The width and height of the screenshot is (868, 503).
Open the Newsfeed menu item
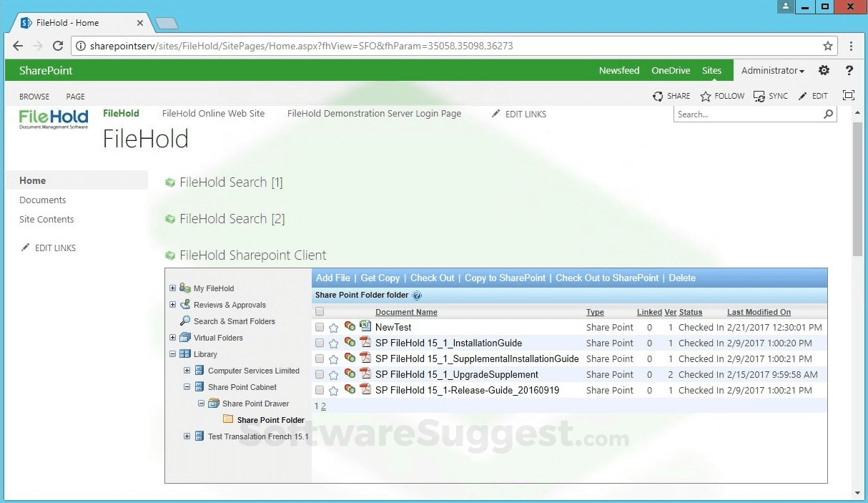[618, 70]
